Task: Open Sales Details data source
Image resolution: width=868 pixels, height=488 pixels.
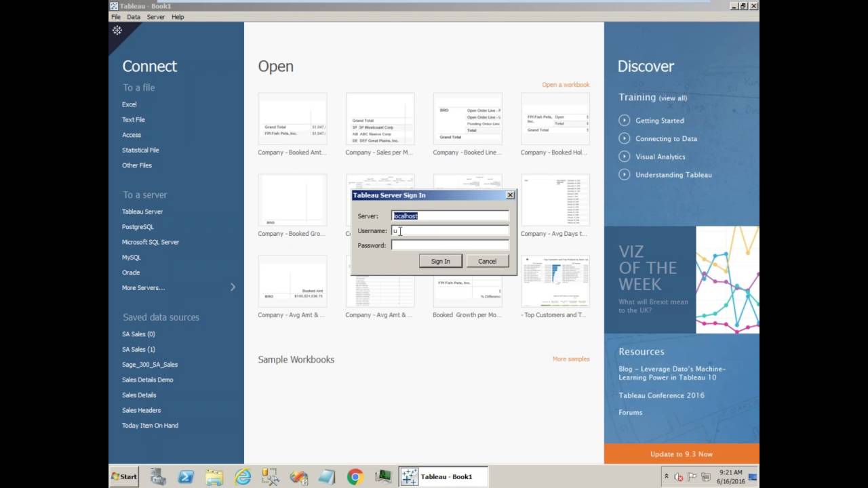Action: click(x=139, y=395)
